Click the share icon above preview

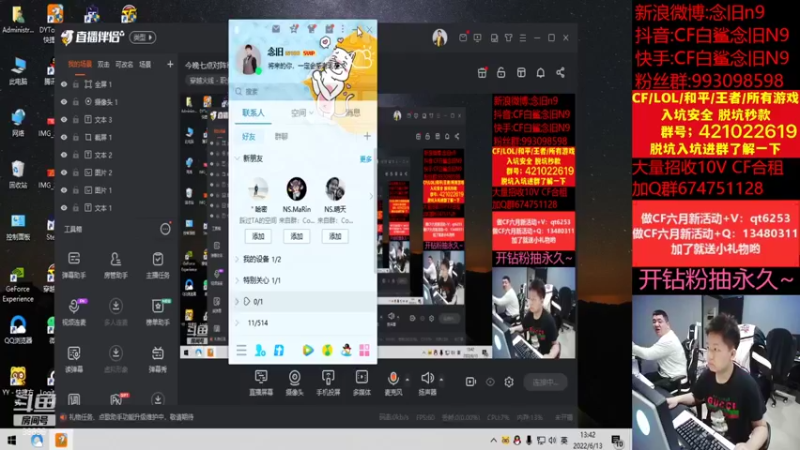(560, 72)
